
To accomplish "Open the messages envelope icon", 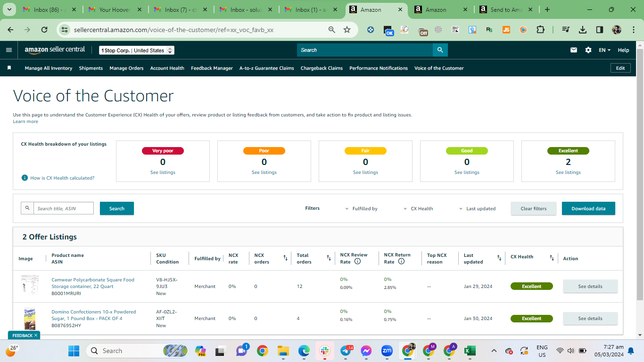I will click(574, 50).
